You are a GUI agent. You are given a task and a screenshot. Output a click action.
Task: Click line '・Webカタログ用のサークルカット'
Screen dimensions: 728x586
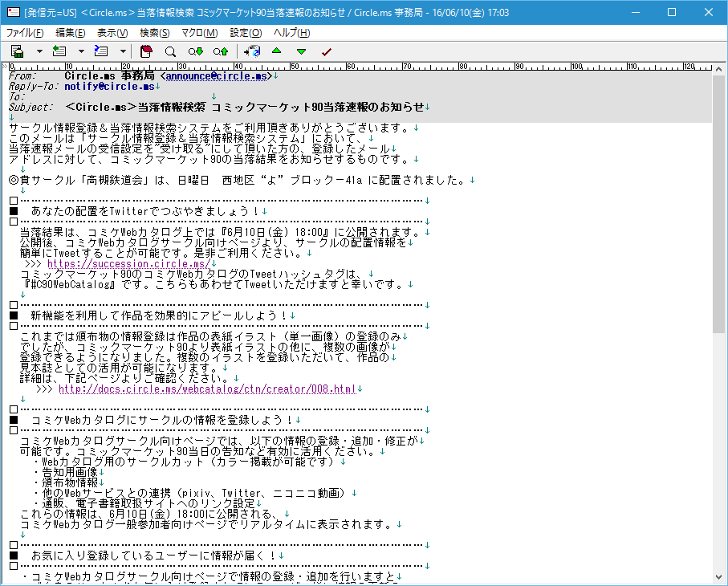185,462
